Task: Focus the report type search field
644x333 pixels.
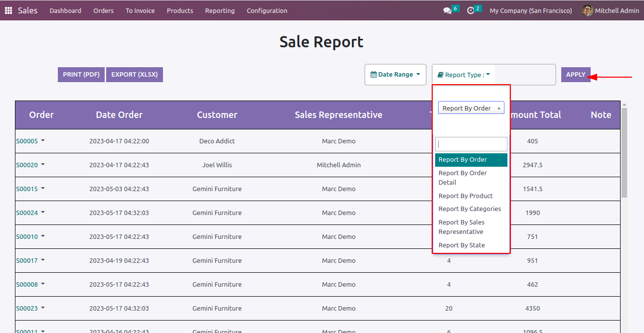Action: [471, 144]
